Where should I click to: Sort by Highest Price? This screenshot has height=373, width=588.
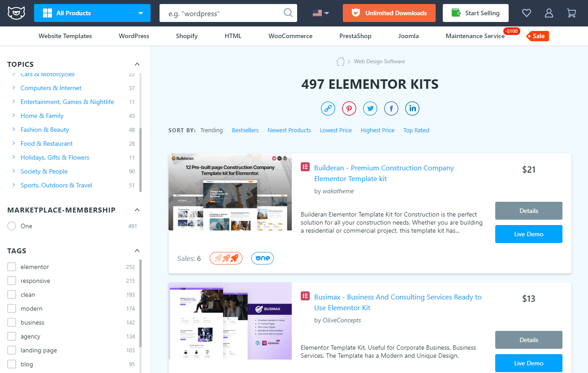pos(377,130)
